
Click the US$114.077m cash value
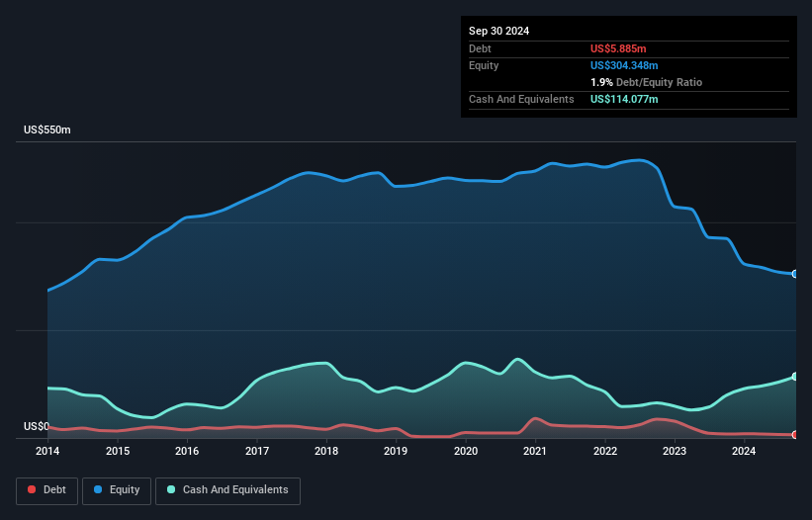[x=624, y=99]
